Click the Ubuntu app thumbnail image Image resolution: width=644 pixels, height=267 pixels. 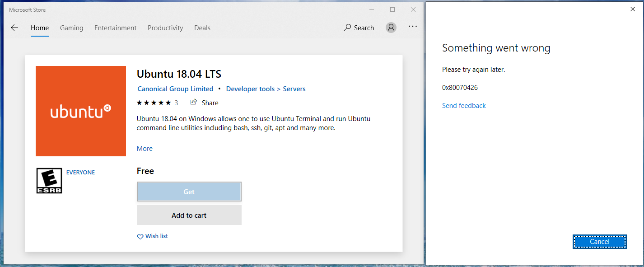coord(80,111)
